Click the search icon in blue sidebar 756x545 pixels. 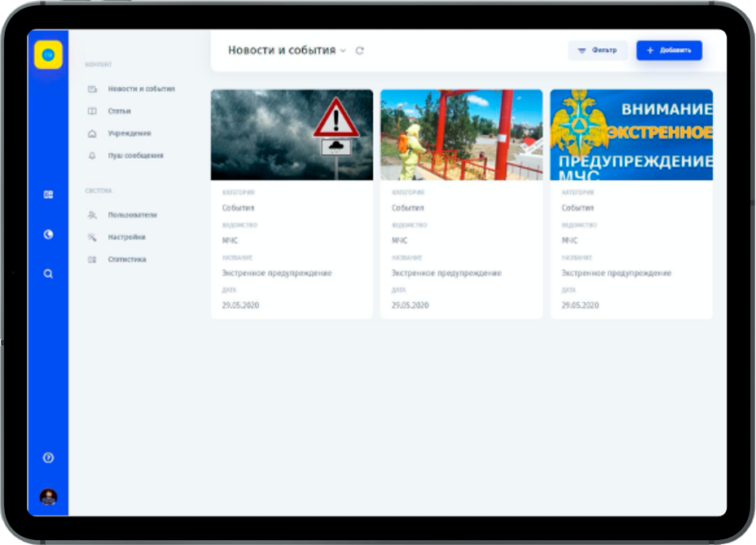pyautogui.click(x=48, y=274)
